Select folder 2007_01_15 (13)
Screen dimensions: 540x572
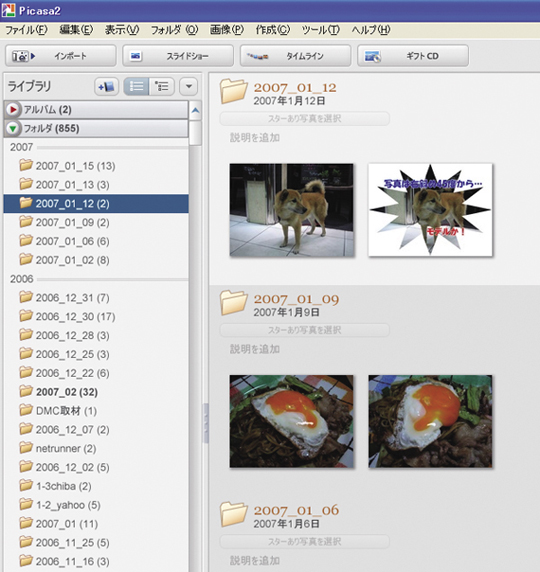click(x=96, y=166)
